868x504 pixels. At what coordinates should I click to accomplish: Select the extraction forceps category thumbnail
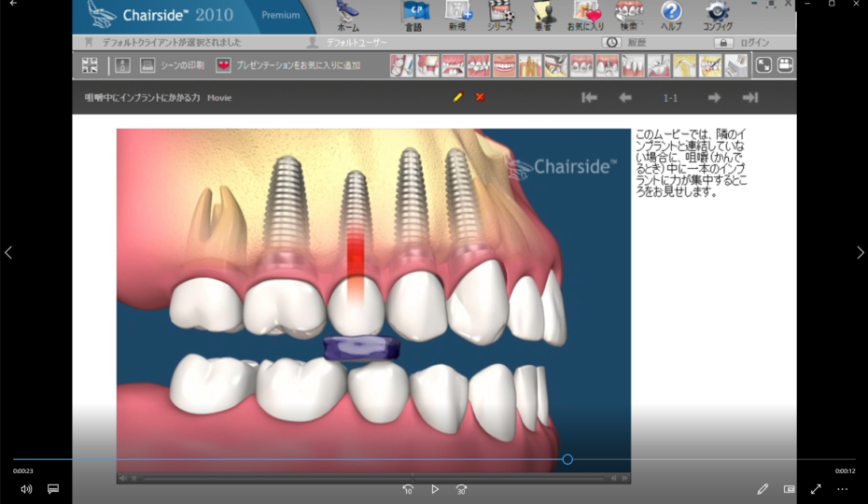[x=555, y=65]
